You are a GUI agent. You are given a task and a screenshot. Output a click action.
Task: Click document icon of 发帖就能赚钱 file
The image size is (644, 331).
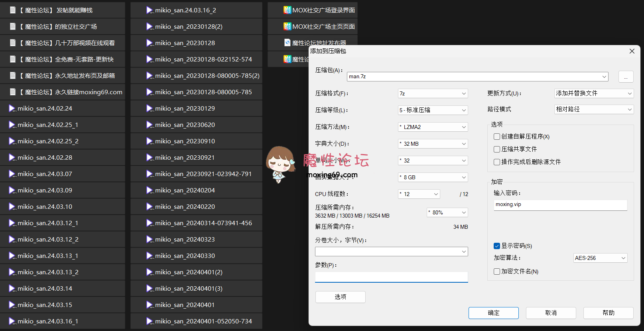coord(13,10)
